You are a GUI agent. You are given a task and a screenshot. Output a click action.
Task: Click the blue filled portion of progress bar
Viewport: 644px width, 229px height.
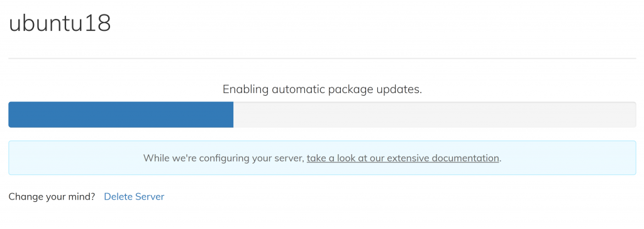121,114
